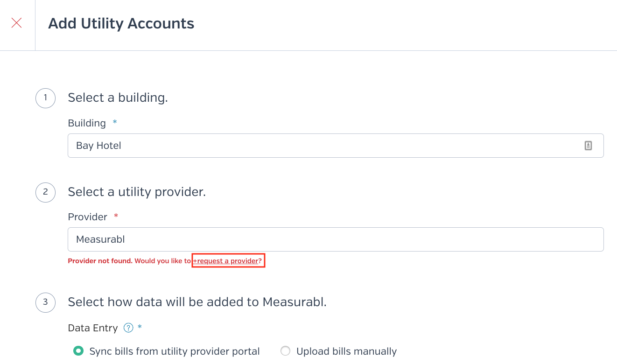Click the Upload bills manually label text
This screenshot has width=617, height=364.
click(x=346, y=351)
